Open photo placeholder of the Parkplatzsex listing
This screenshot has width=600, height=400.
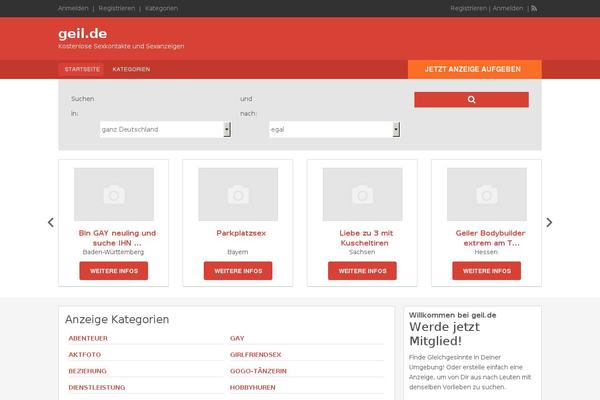pyautogui.click(x=238, y=194)
